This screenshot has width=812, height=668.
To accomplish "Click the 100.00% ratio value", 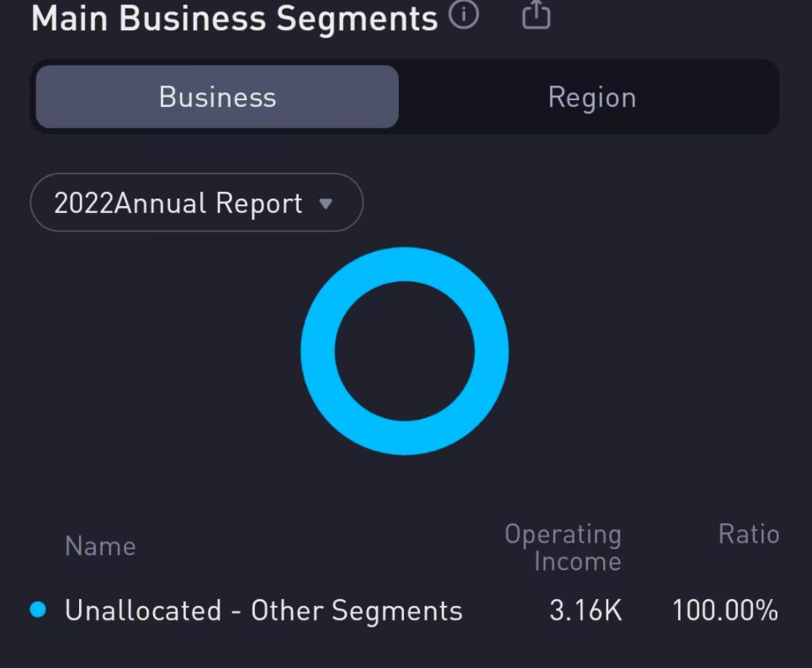I will pos(724,611).
